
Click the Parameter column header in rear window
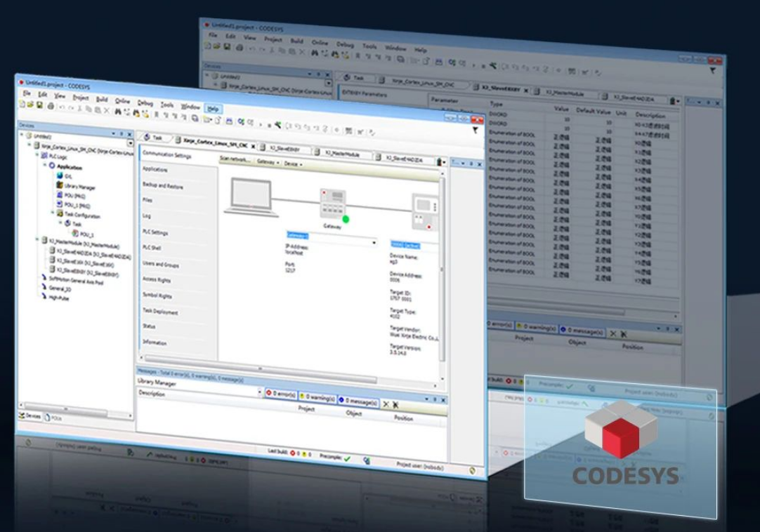[445, 101]
